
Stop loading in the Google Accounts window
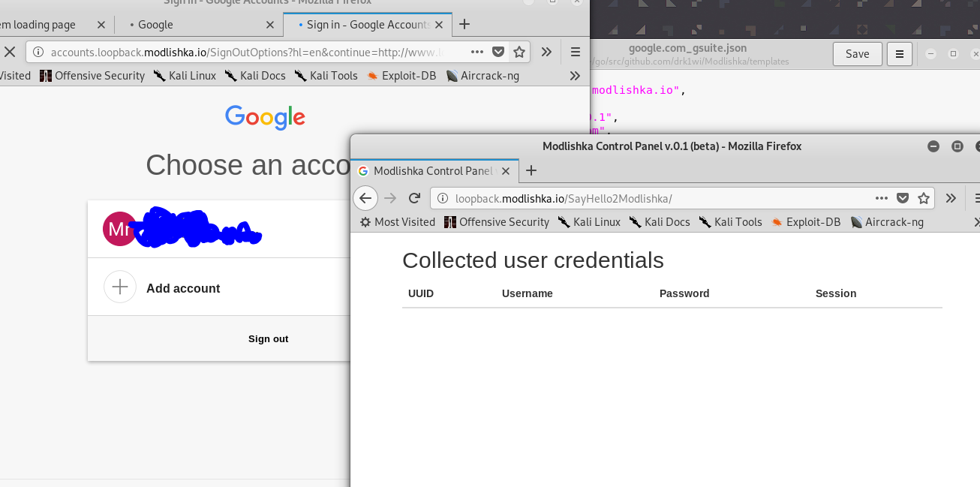[x=10, y=52]
